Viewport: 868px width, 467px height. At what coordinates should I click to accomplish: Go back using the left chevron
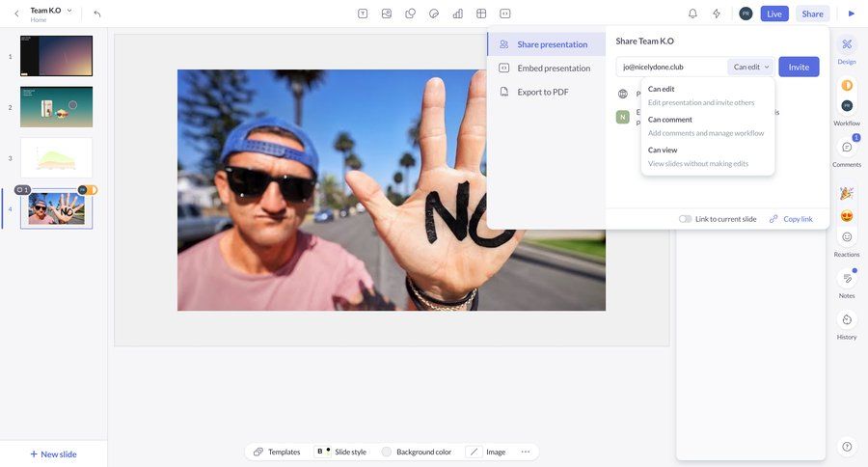pyautogui.click(x=16, y=14)
